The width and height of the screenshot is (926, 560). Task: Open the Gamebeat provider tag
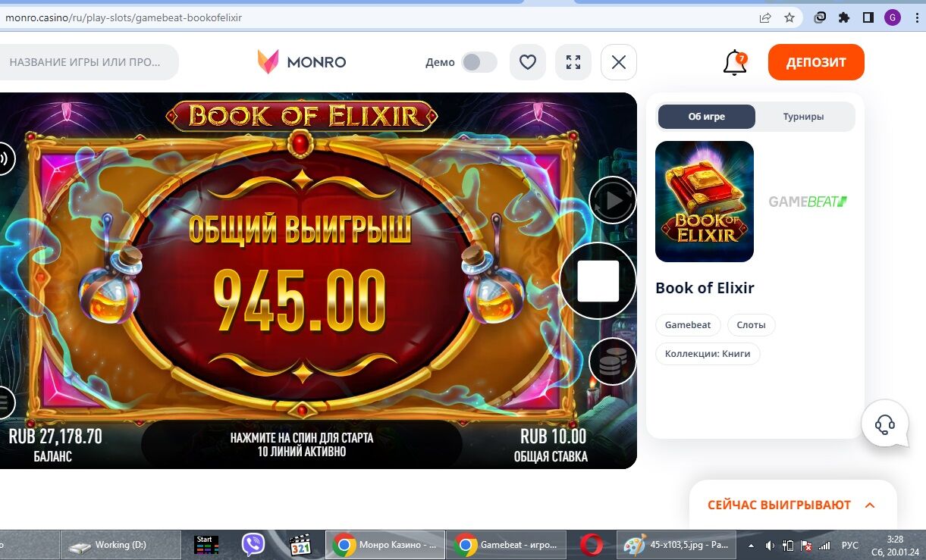[x=688, y=325]
